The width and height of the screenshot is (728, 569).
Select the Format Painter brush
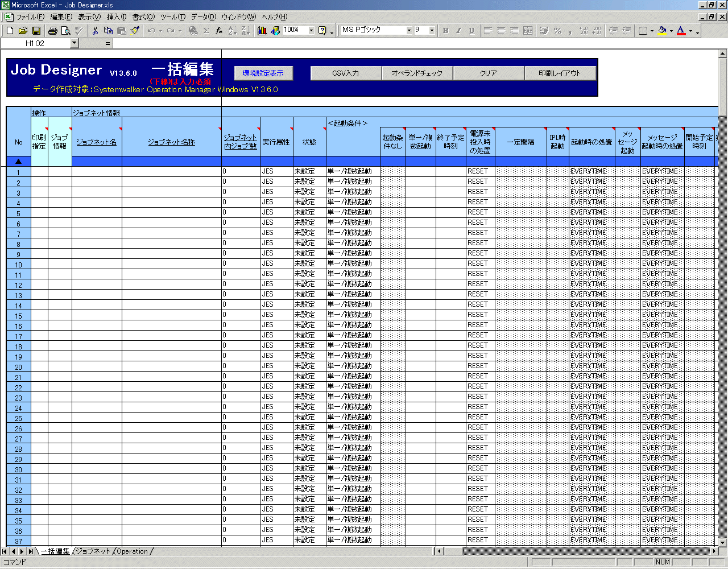click(135, 31)
